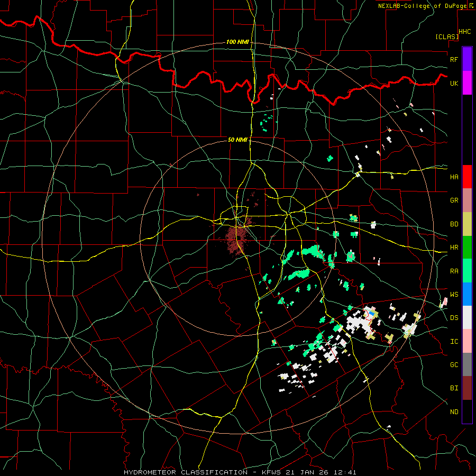Click the BI brown legend swatch
Image resolution: width=476 pixels, height=476 pixels.
click(467, 388)
